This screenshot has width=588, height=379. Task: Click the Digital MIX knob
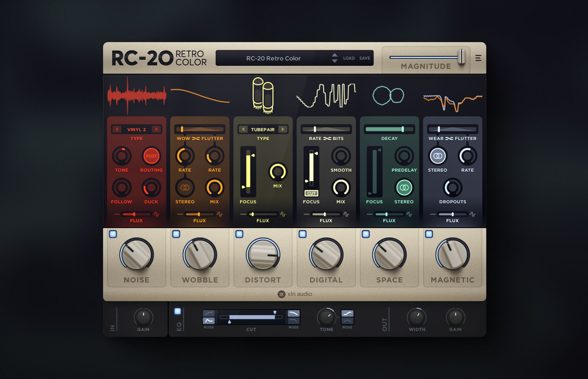pyautogui.click(x=341, y=187)
